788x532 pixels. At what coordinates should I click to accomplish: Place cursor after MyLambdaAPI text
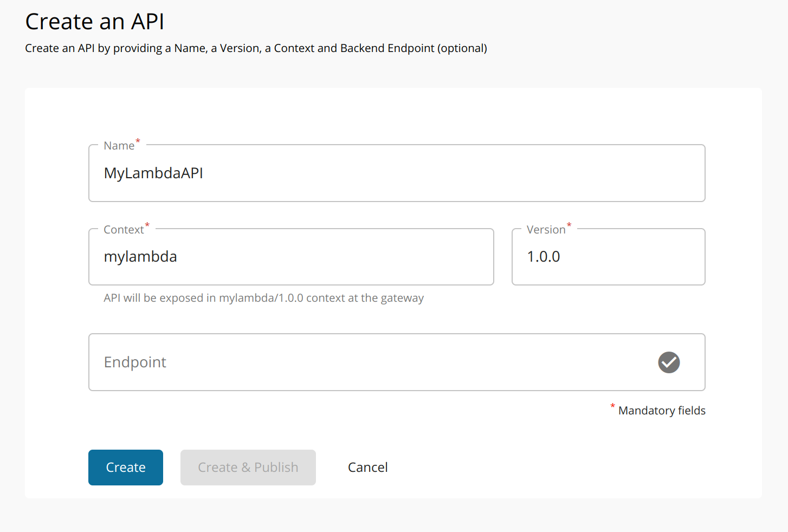pyautogui.click(x=206, y=173)
